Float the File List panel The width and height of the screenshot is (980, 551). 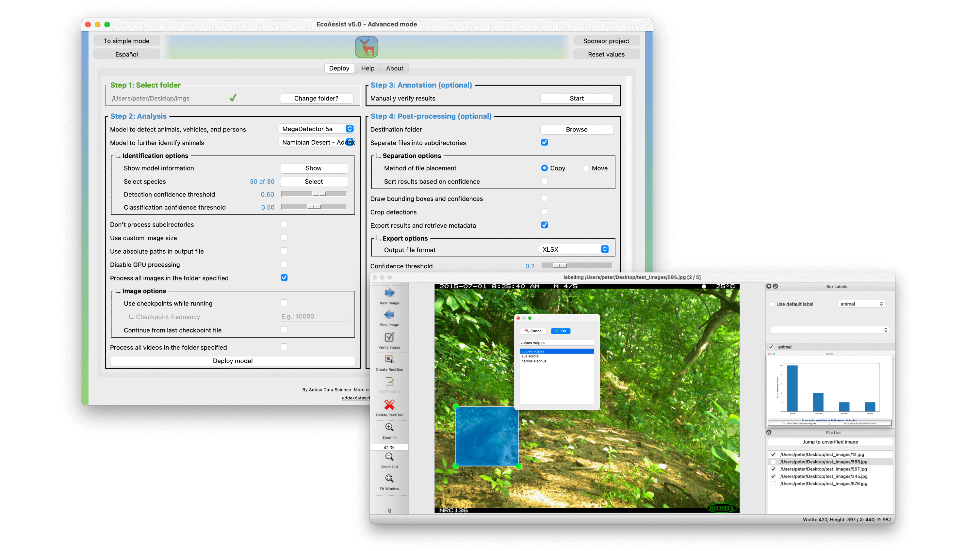(769, 433)
